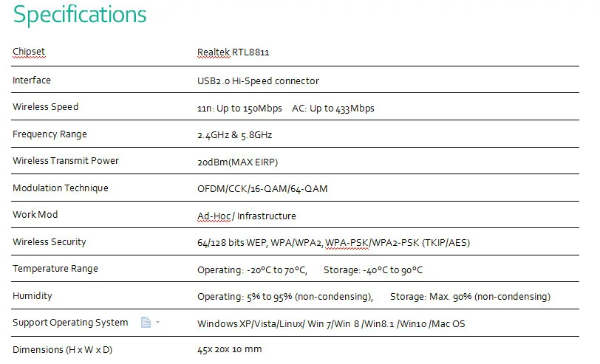The image size is (600, 364).
Task: Click the 20dBm(MAX EIRP) value
Action: click(237, 162)
